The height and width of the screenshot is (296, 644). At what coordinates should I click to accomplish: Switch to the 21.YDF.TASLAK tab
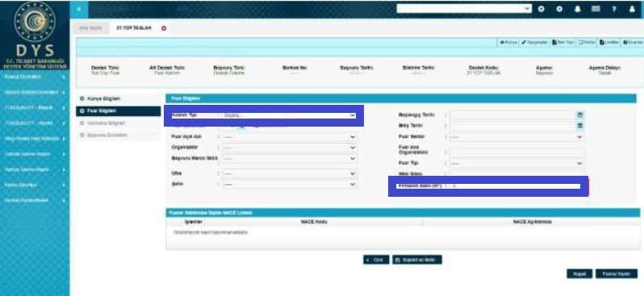134,28
